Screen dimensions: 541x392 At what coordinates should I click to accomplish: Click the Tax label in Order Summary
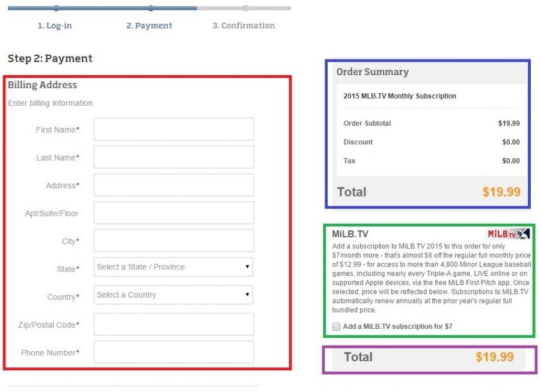pyautogui.click(x=349, y=161)
